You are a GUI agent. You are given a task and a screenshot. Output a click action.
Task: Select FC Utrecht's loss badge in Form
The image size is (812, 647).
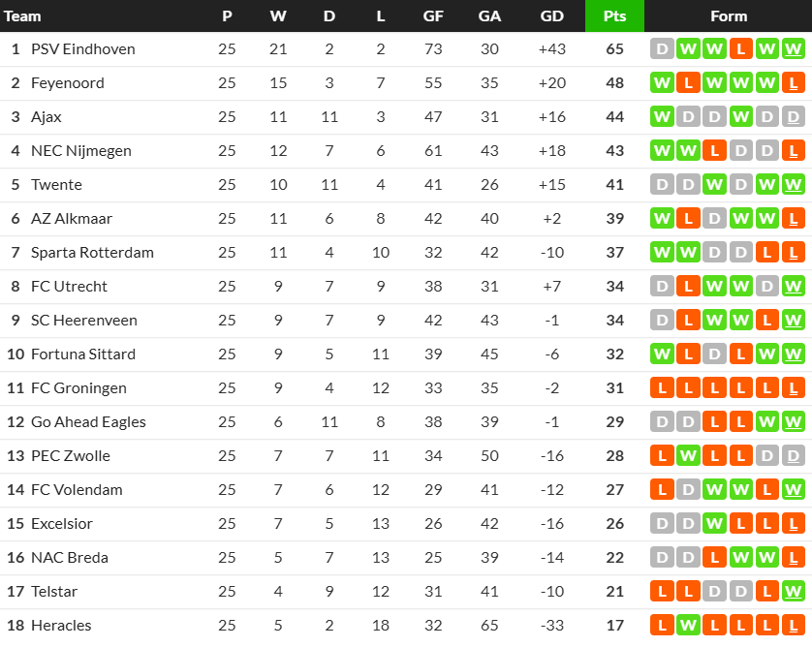click(x=688, y=287)
